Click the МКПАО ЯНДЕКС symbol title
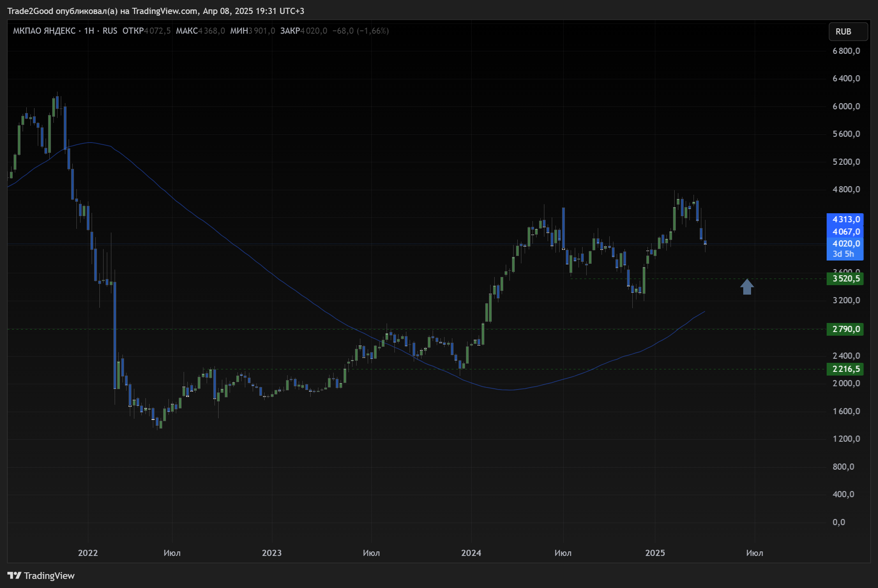The image size is (878, 588). pos(44,31)
